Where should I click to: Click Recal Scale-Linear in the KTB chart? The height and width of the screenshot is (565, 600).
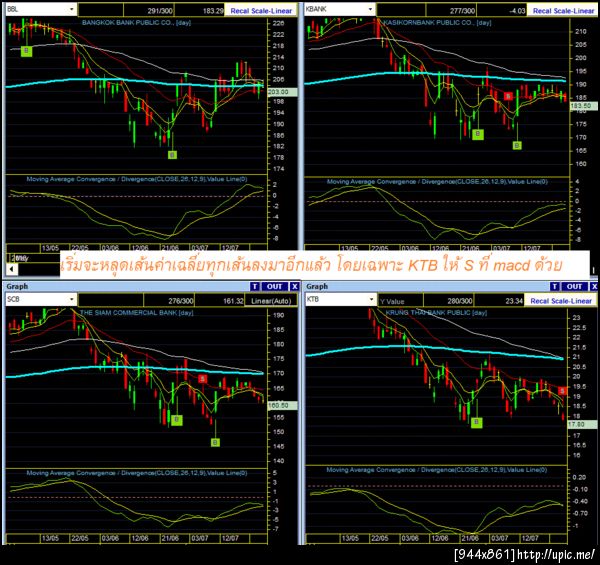coord(561,301)
